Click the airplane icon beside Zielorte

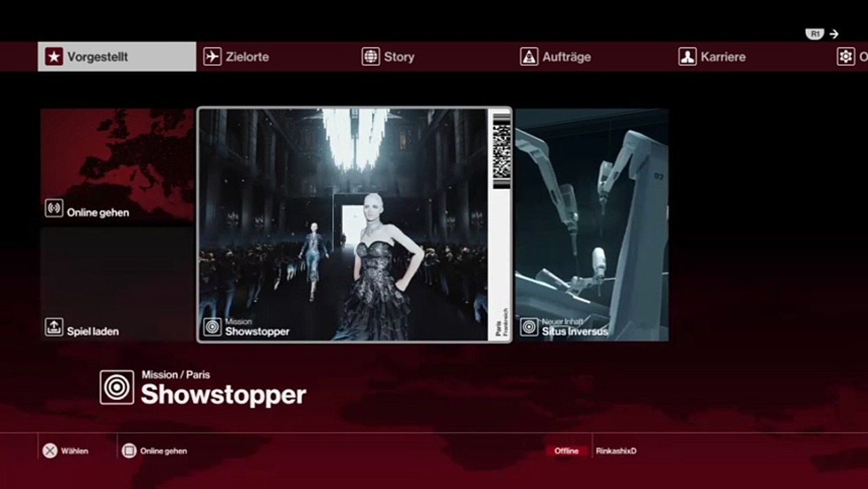212,57
